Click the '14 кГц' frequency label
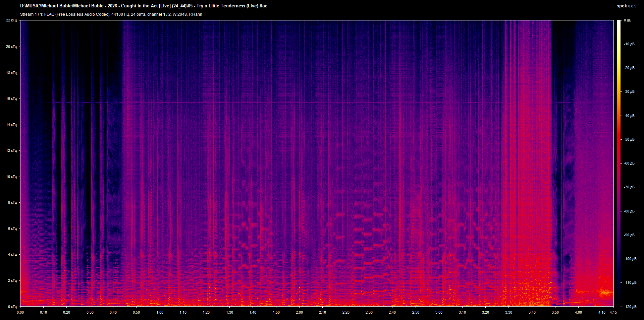The width and height of the screenshot is (644, 320). coord(11,125)
